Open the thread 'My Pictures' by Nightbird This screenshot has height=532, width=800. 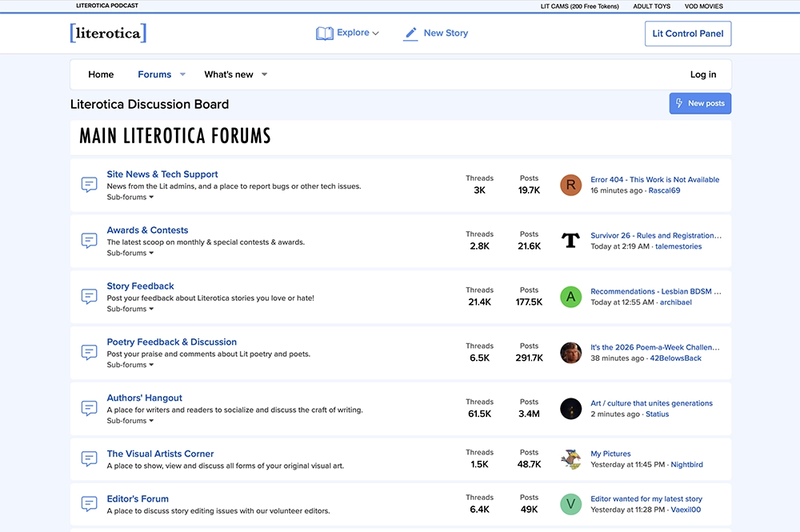pyautogui.click(x=610, y=454)
